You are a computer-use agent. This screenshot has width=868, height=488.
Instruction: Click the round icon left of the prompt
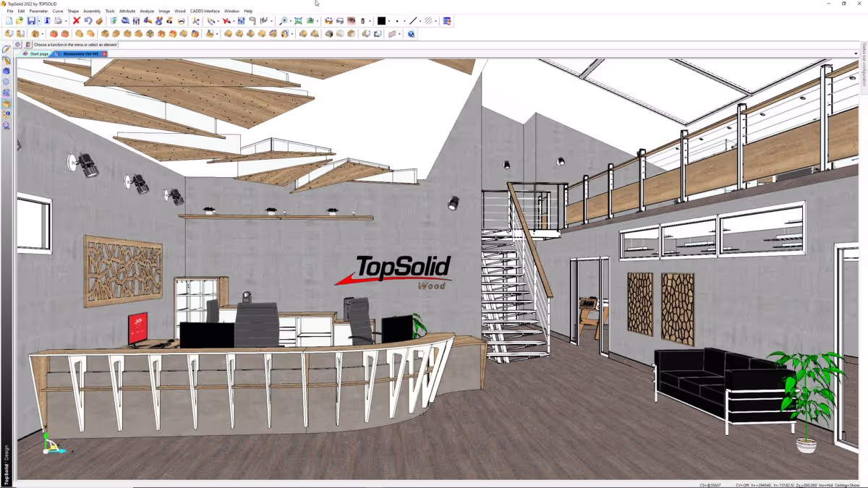click(x=17, y=45)
